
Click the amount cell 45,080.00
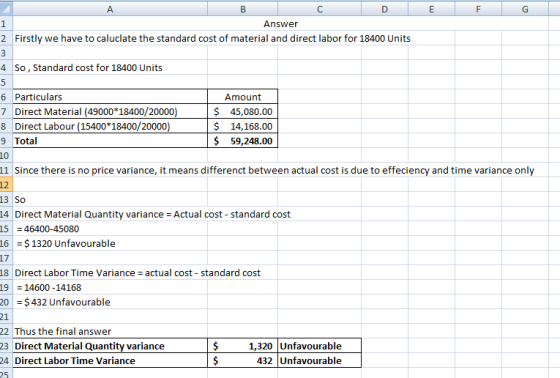point(242,111)
